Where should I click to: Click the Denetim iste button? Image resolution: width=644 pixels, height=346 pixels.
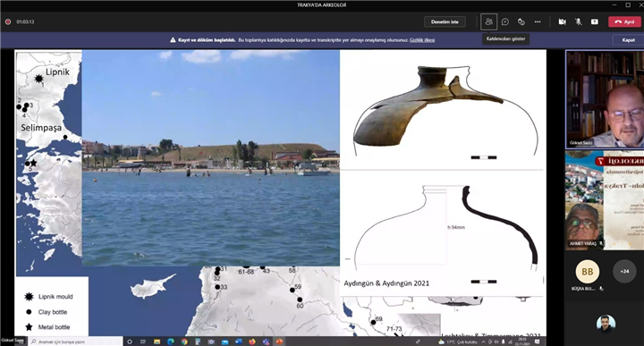[445, 21]
